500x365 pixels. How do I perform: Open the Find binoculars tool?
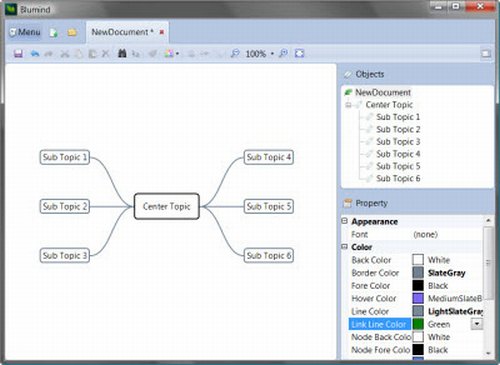(122, 53)
